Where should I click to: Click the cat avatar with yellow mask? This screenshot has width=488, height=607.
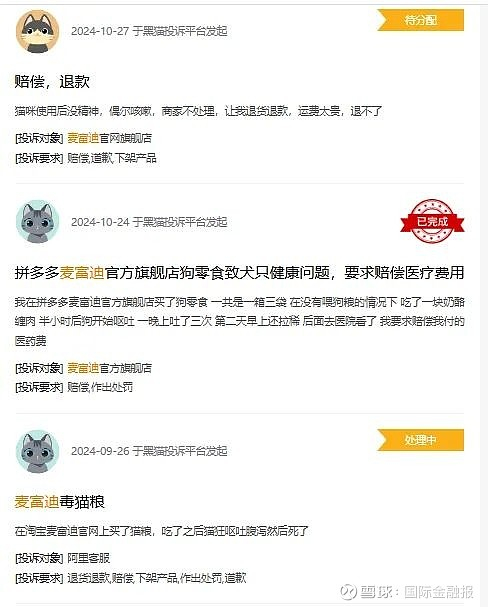click(38, 32)
